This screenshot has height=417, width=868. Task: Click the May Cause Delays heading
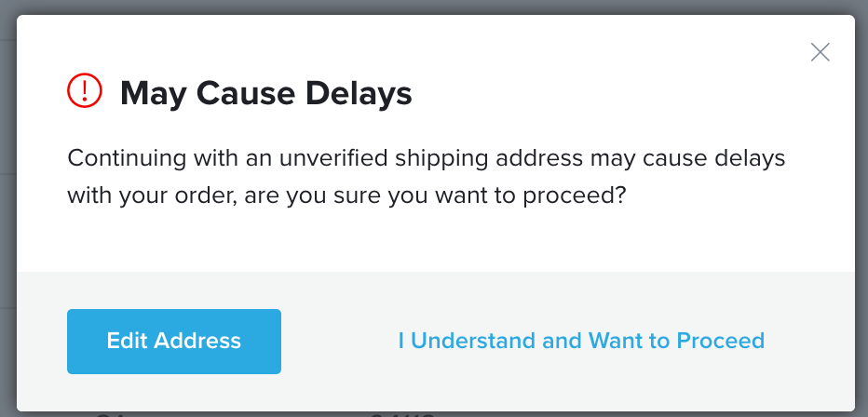coord(266,93)
